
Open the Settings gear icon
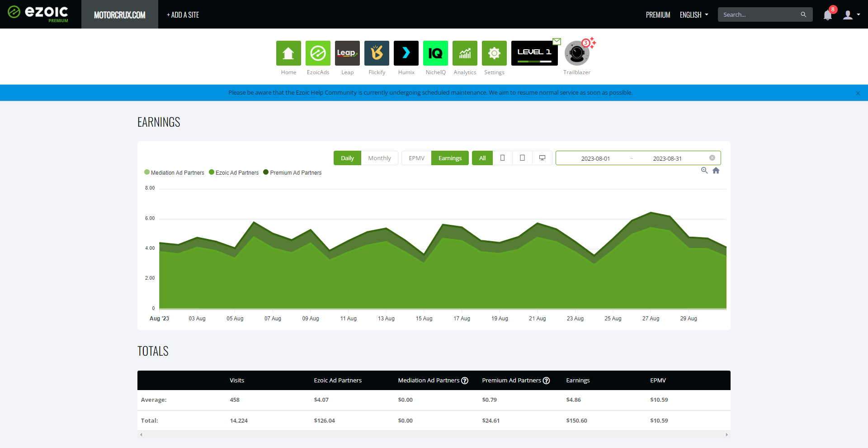coord(494,53)
